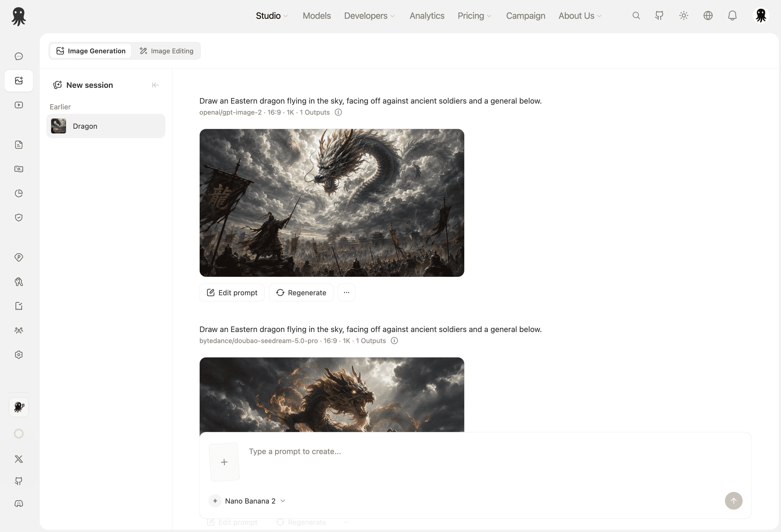Show info for the gpt-image-2 generation
The height and width of the screenshot is (532, 781).
pos(338,112)
